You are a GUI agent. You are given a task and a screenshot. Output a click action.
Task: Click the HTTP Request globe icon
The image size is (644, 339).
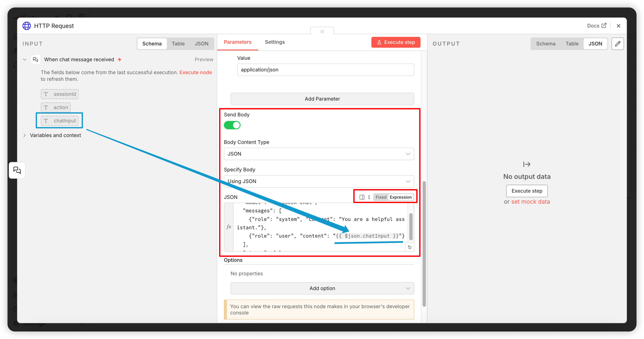[27, 26]
